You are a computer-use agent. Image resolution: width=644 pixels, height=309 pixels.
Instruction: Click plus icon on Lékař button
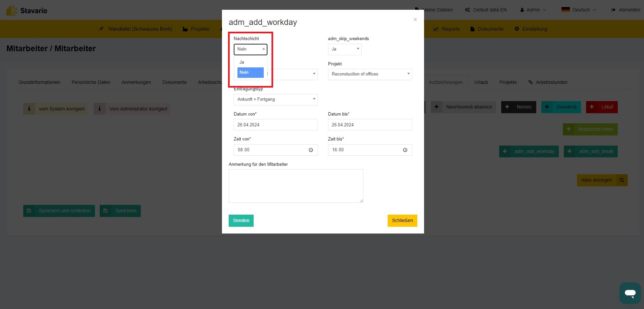point(592,107)
